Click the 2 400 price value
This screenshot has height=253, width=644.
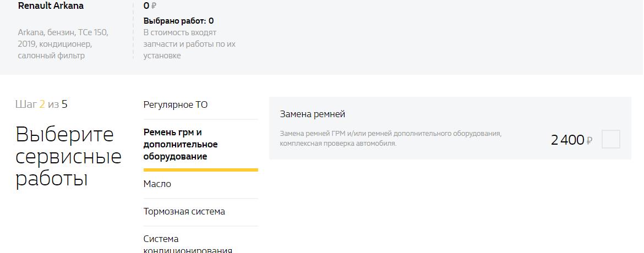[567, 140]
